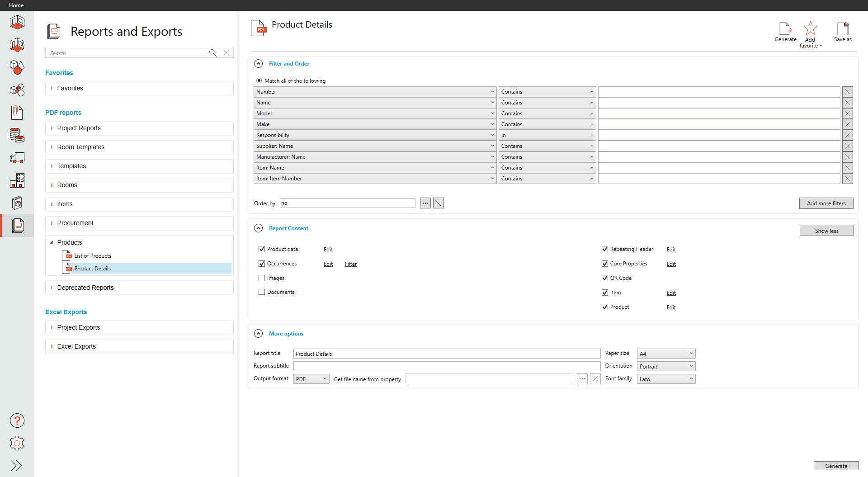Enable the Images checkbox
Screen dimensions: 868x477
point(262,278)
